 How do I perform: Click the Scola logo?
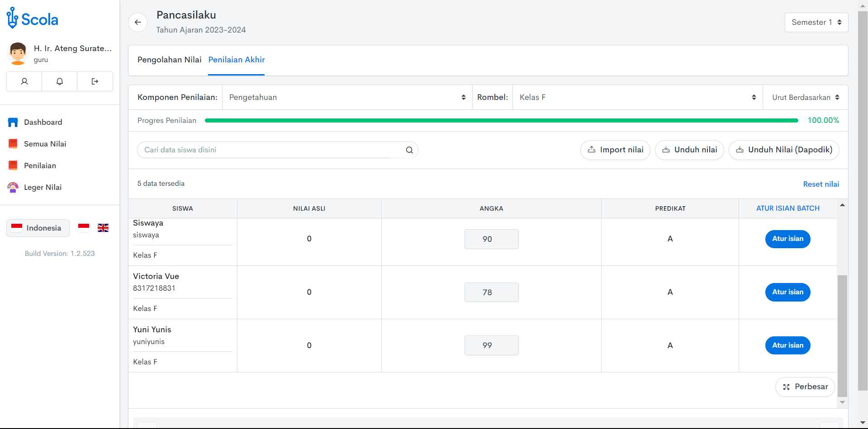[33, 19]
